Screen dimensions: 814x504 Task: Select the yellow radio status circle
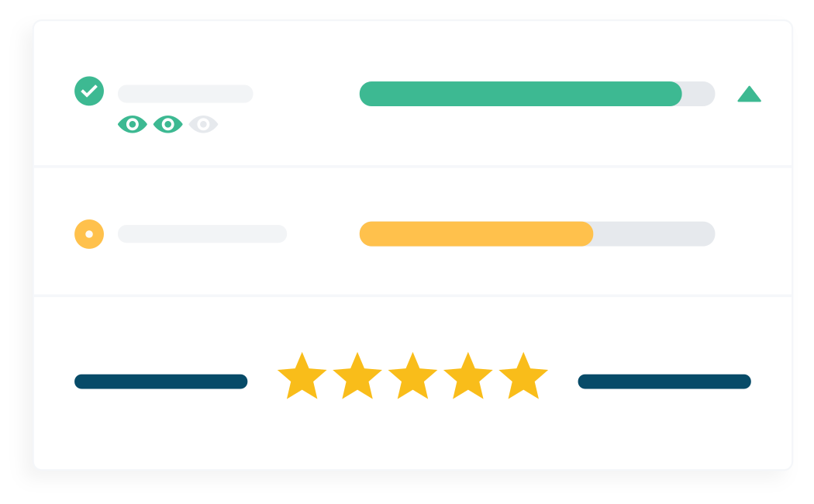[x=89, y=233]
